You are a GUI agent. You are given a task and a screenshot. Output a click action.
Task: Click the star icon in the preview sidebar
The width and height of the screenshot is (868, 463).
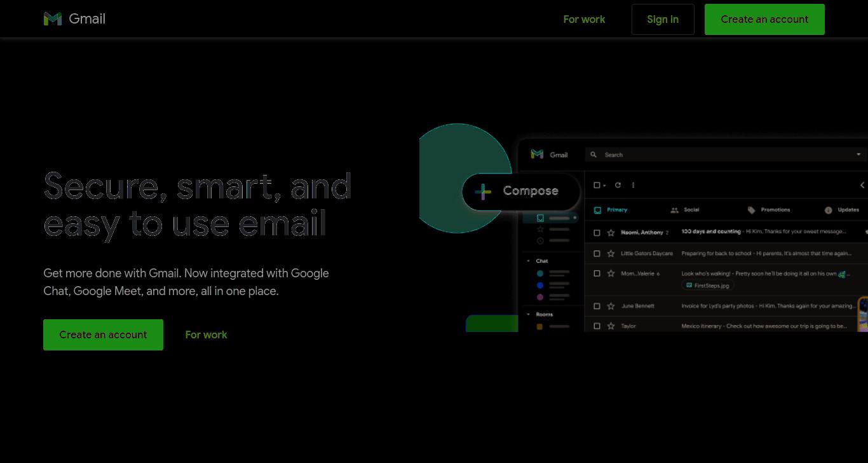tap(540, 229)
